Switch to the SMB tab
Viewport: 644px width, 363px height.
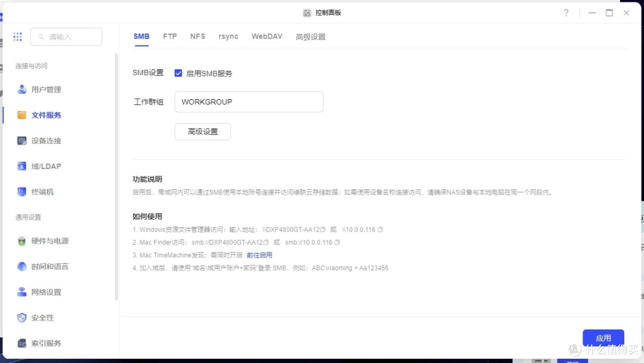pos(141,36)
